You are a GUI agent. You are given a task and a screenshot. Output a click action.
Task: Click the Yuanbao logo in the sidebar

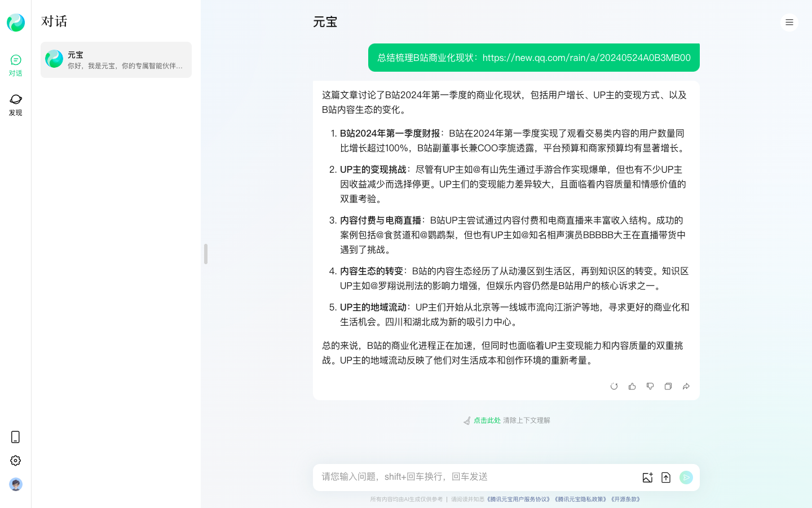[x=16, y=23]
